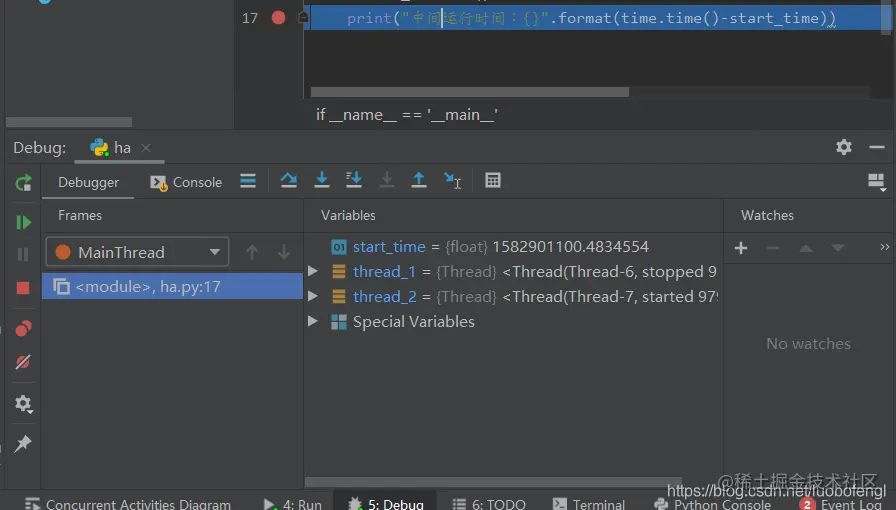Viewport: 896px width, 510px height.
Task: Pause the program execution
Action: coord(23,254)
